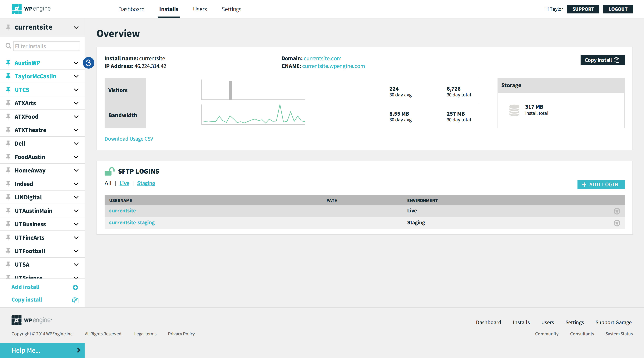Unpin the UTCS install
This screenshot has width=644, height=358.
pos(8,90)
